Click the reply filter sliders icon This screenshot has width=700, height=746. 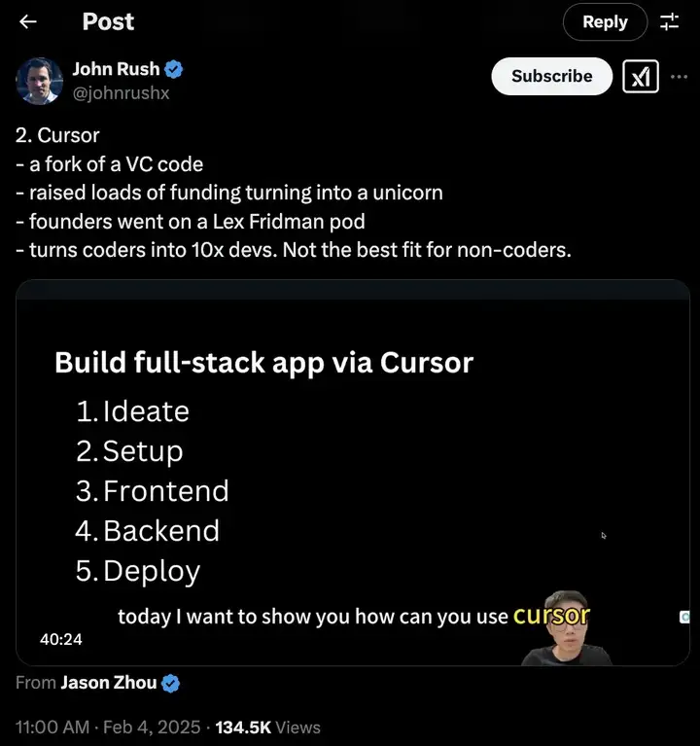(x=670, y=21)
